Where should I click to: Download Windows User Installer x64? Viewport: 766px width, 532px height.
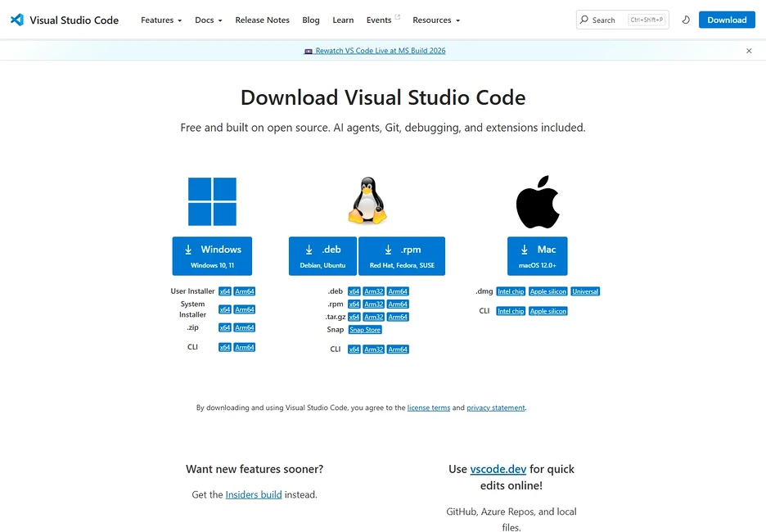[x=225, y=291]
